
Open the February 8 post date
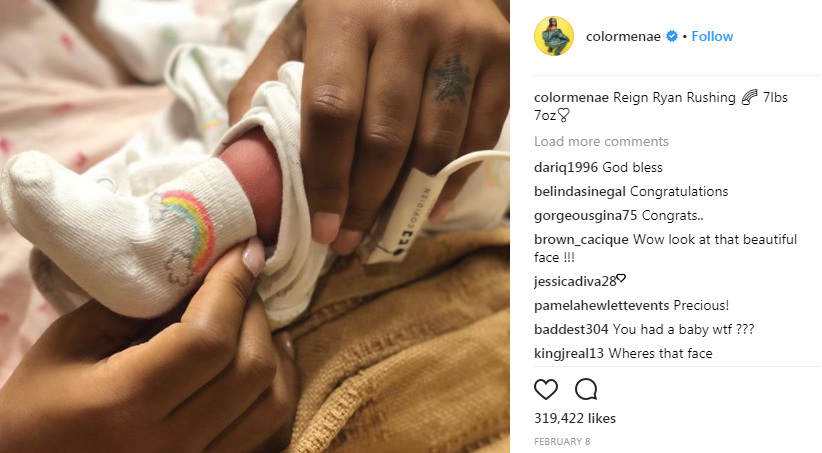(x=562, y=441)
